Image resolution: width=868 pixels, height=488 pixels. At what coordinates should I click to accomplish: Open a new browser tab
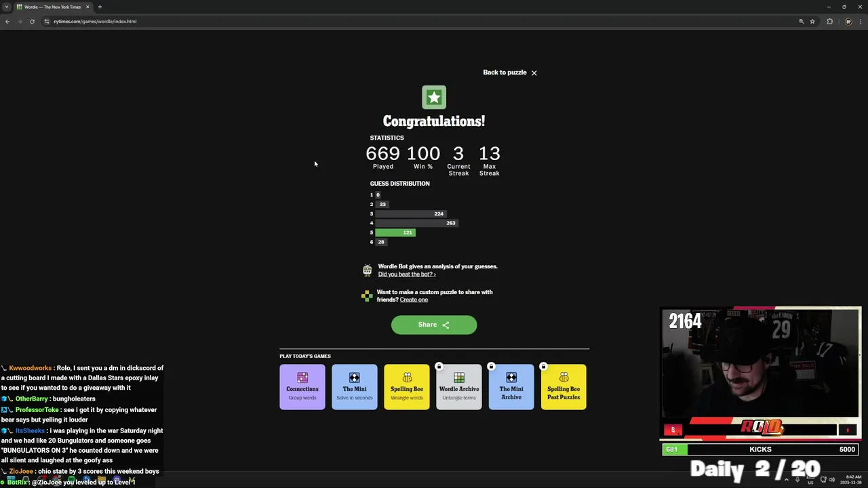(x=100, y=7)
